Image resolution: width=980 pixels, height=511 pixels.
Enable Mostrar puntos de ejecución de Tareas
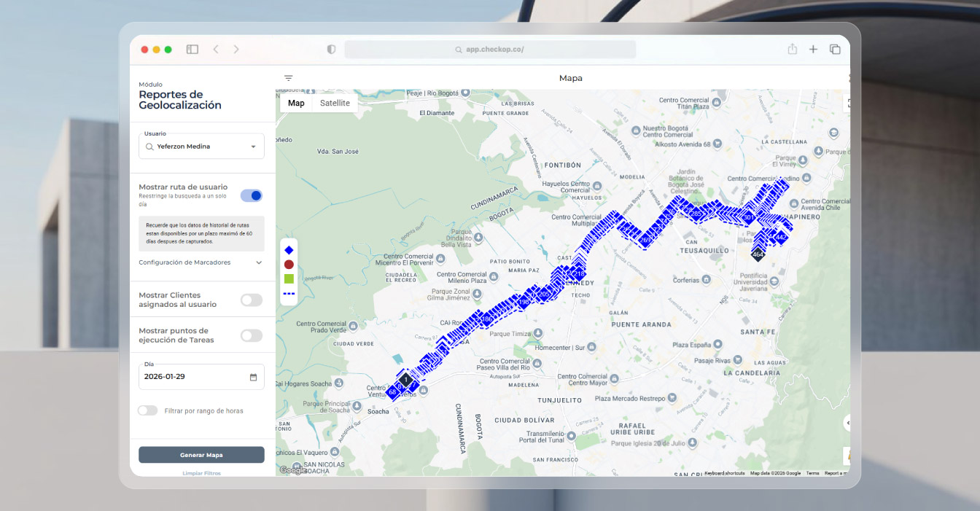tap(252, 335)
